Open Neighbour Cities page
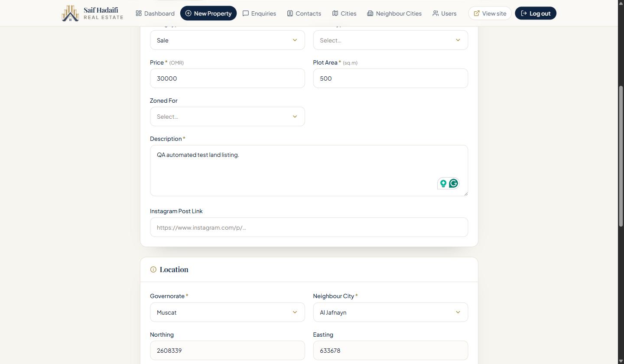 (394, 13)
